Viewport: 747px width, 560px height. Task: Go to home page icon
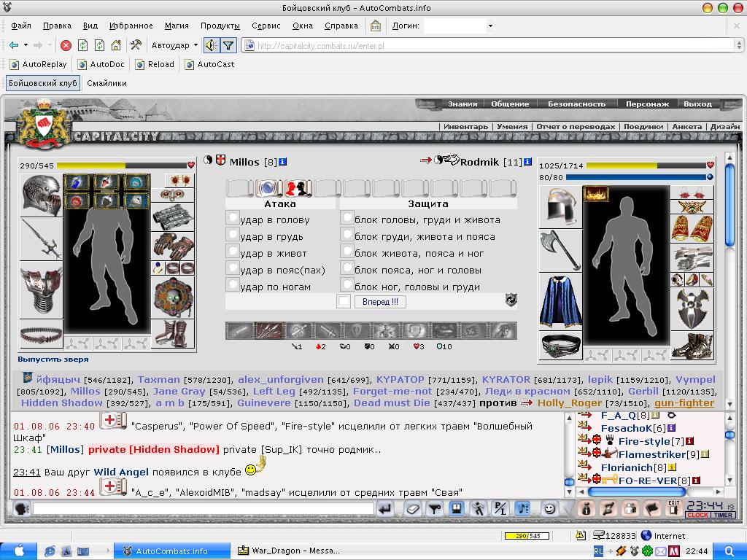(116, 45)
